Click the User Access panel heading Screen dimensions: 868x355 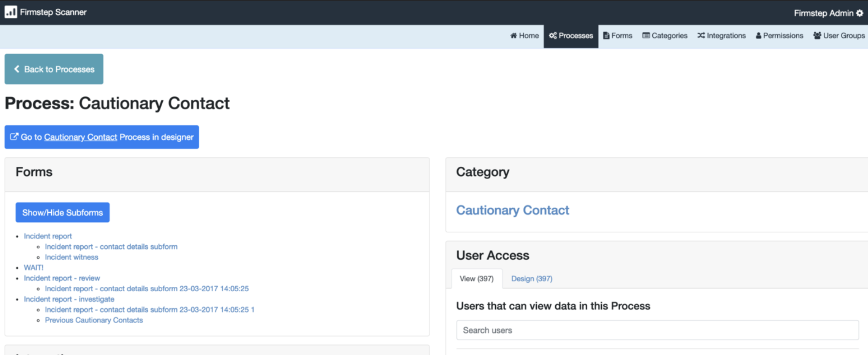pyautogui.click(x=493, y=255)
